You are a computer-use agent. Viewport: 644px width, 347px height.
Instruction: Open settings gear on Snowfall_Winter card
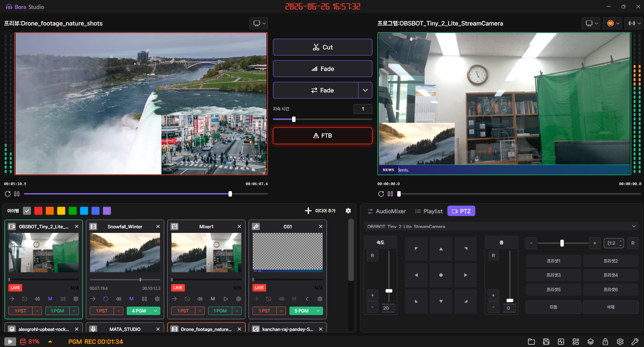pyautogui.click(x=157, y=299)
